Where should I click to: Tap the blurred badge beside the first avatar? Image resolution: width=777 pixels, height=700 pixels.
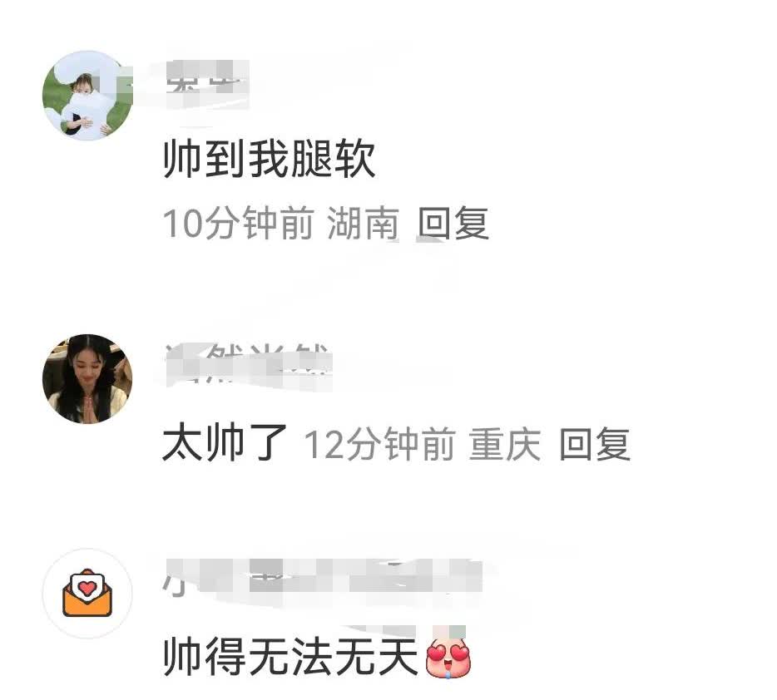pos(118,85)
